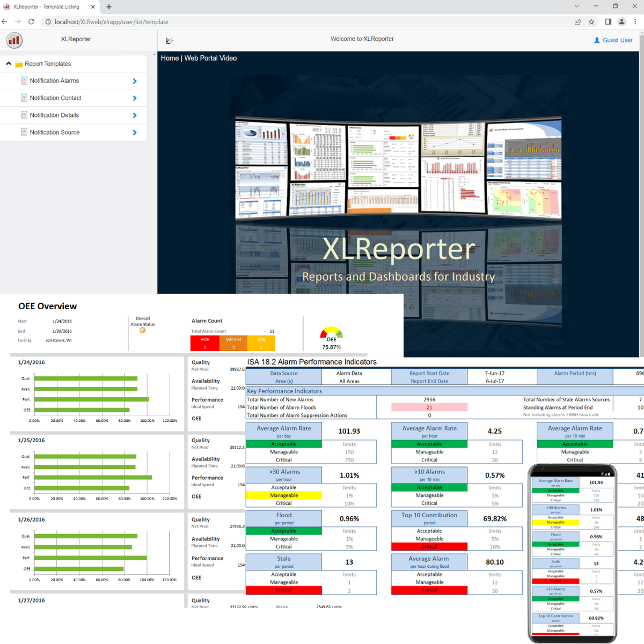Click the 80.10 average alarm flood value

click(495, 562)
